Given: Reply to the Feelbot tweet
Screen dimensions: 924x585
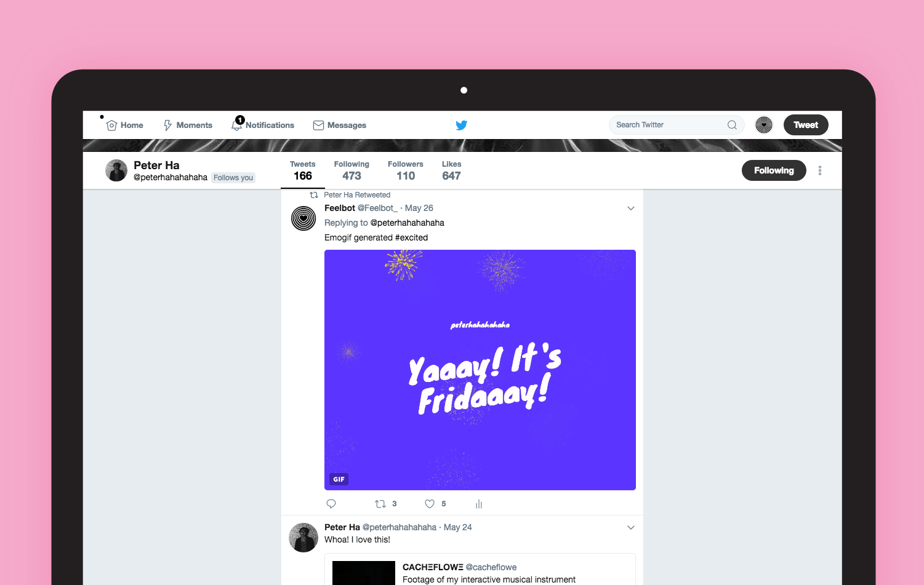Looking at the screenshot, I should click(x=331, y=504).
